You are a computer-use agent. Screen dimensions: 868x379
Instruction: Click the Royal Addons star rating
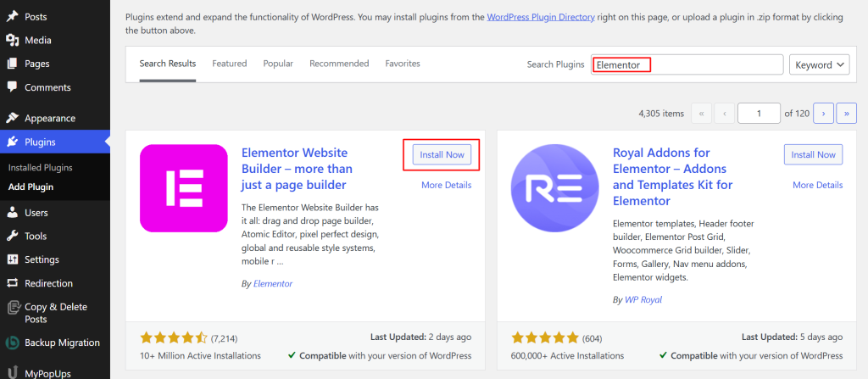tap(545, 337)
